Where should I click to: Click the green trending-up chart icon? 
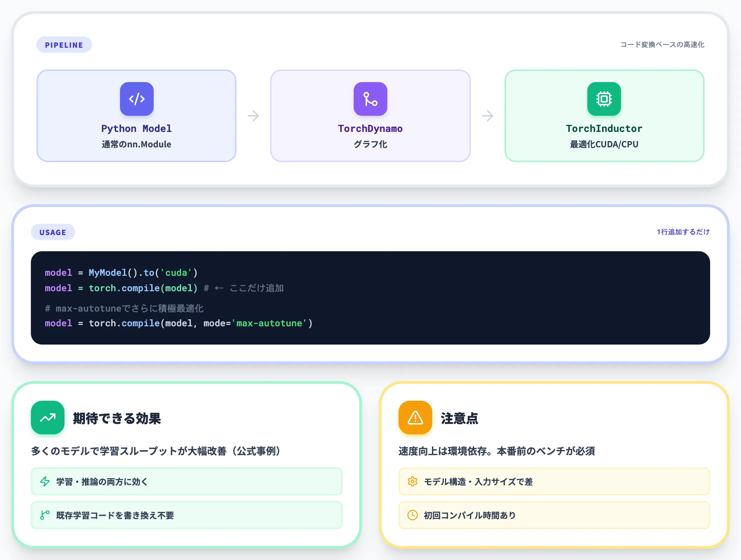click(x=48, y=418)
